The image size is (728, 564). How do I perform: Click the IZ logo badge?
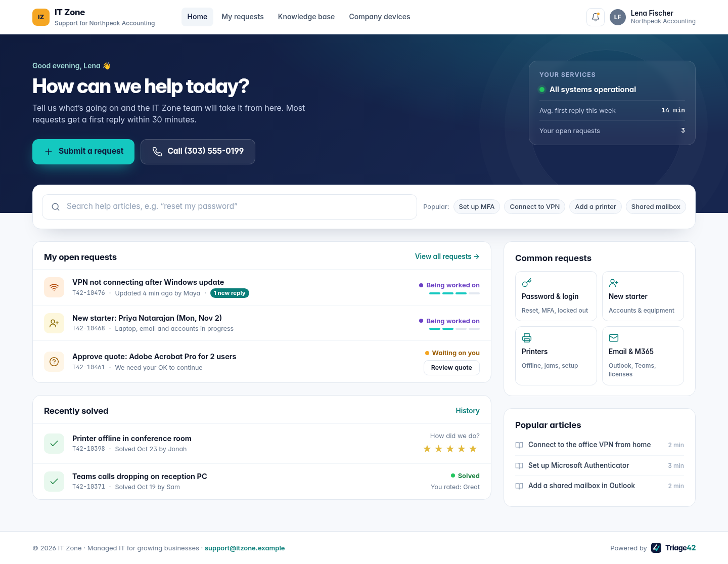point(41,17)
